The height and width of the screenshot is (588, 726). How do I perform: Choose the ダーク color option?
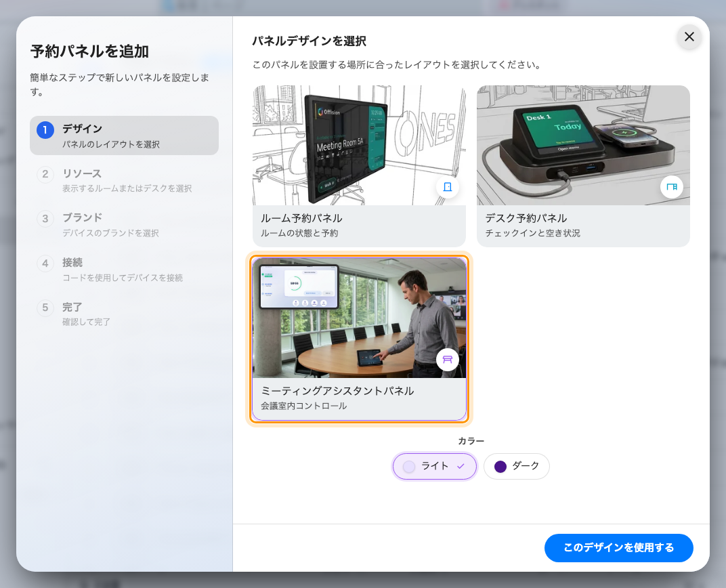[516, 466]
